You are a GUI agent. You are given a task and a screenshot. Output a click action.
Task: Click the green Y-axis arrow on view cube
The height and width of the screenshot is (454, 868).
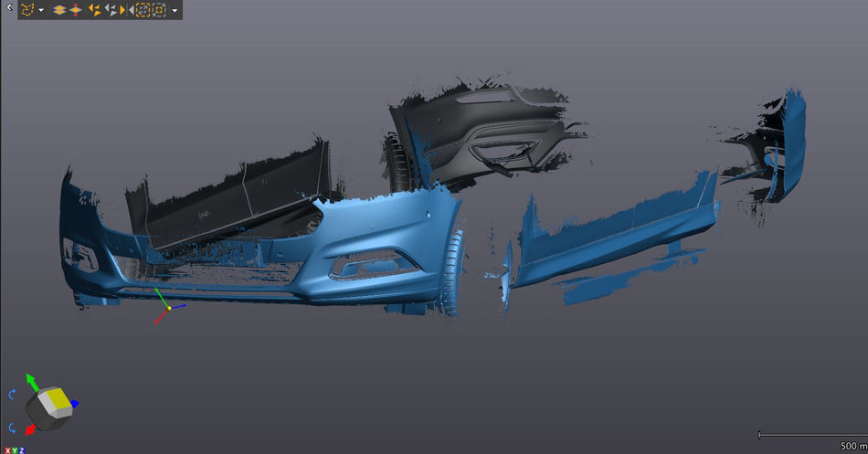[32, 382]
